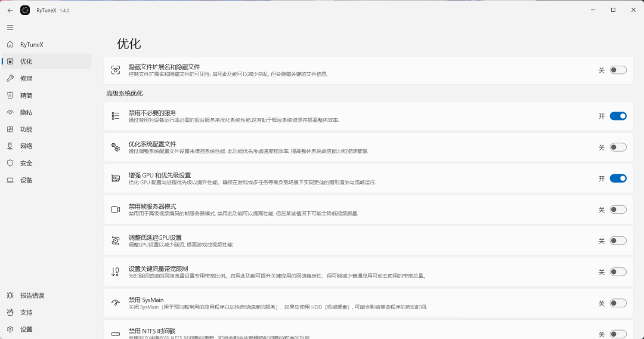The width and height of the screenshot is (644, 339).
Task: Click the laptop icon for 设备
Action: tap(10, 180)
